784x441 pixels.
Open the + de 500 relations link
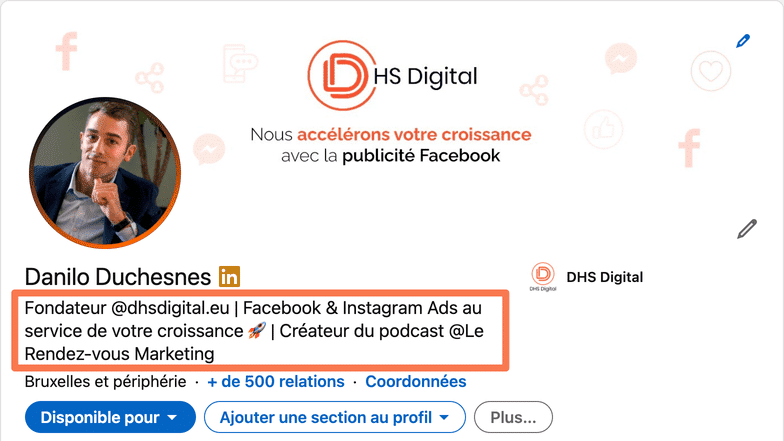point(276,382)
